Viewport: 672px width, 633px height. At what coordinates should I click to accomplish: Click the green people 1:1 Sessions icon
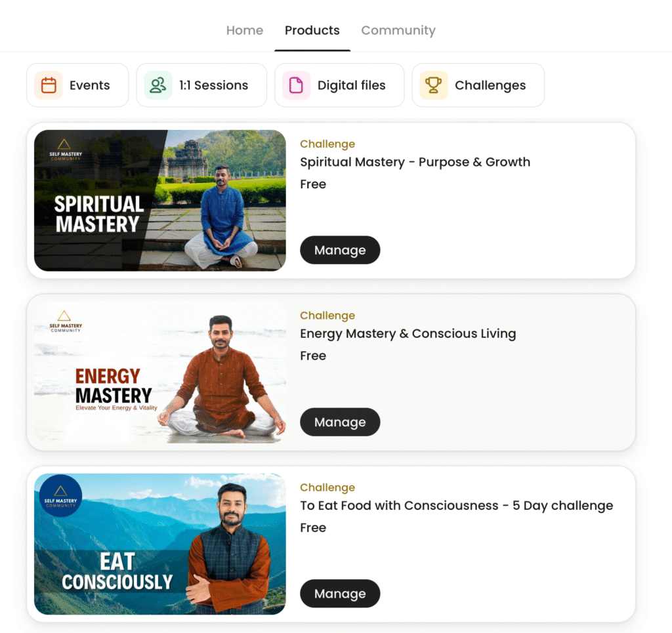158,85
